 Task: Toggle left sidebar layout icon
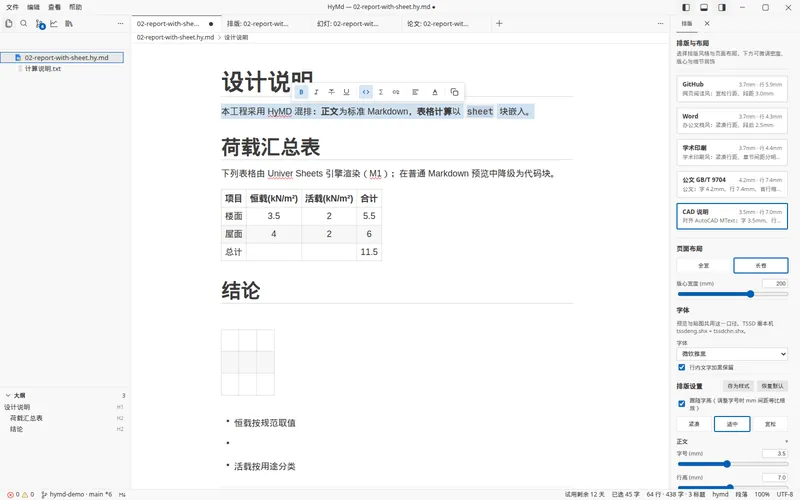click(686, 7)
